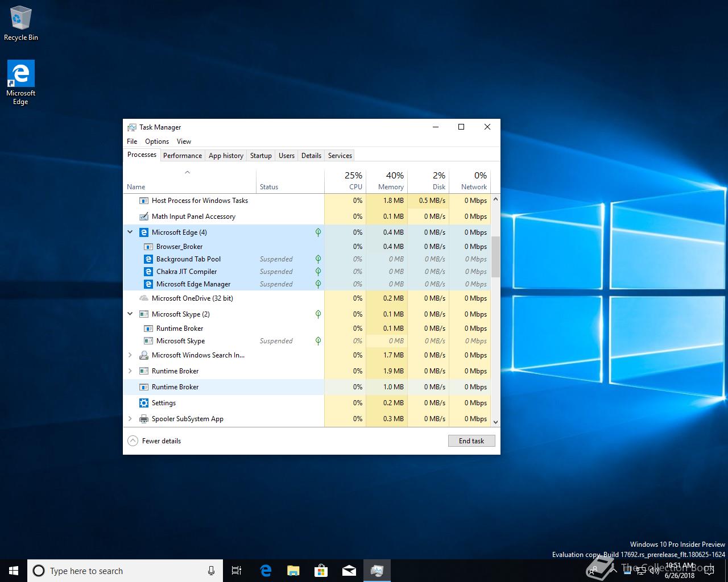Viewport: 728px width, 582px height.
Task: Click the Type here to search box
Action: click(125, 571)
